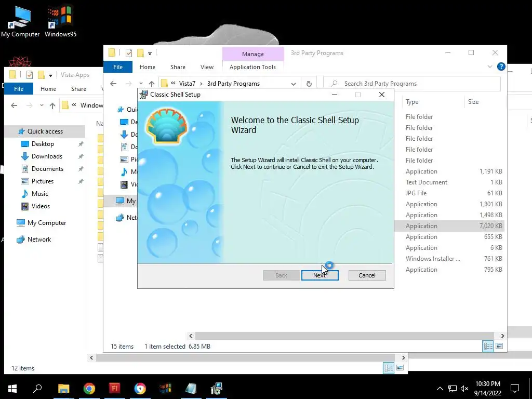Viewport: 532px width, 399px height.
Task: Open File tab in Vista Apps window
Action: point(19,88)
